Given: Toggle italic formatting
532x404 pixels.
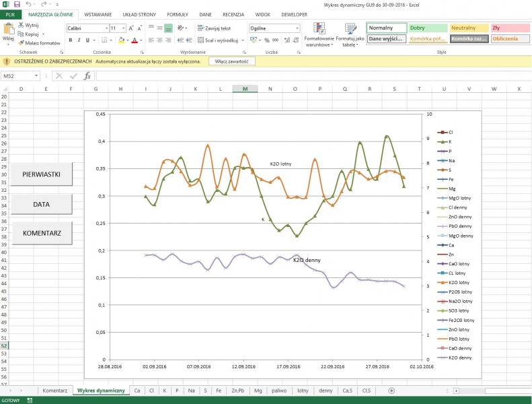Looking at the screenshot, I should [x=79, y=40].
